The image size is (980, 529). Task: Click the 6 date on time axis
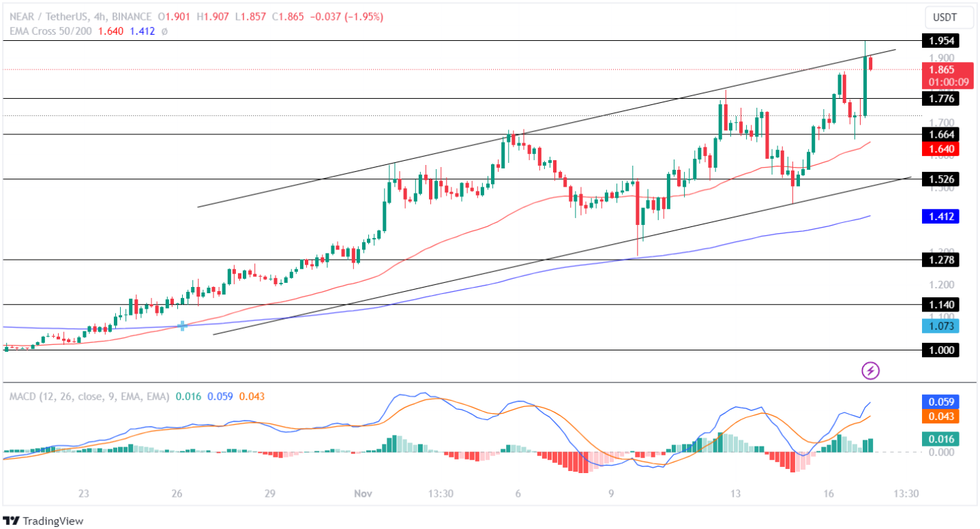click(518, 494)
